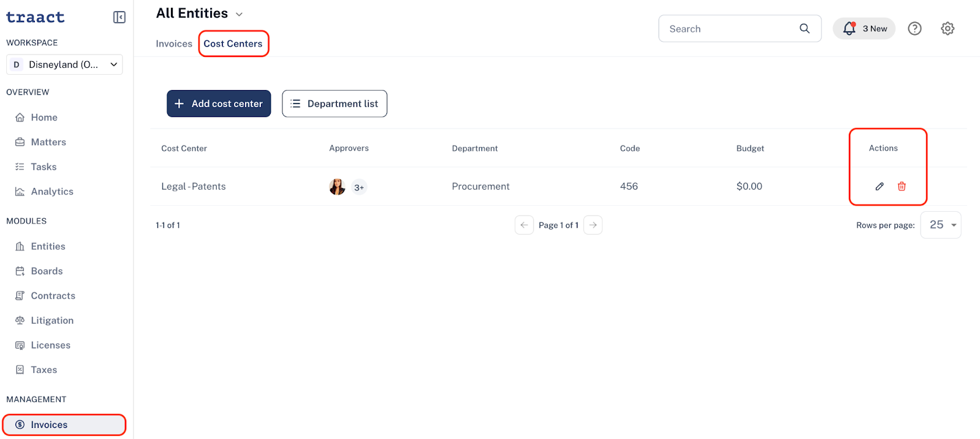
Task: Expand the All Entities dropdown
Action: (x=239, y=14)
